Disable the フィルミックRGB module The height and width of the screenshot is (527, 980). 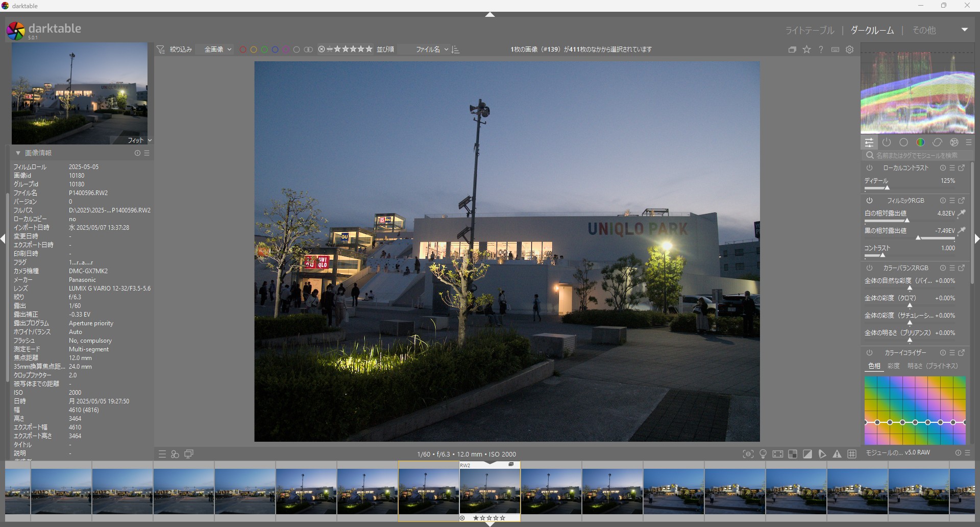(x=870, y=201)
